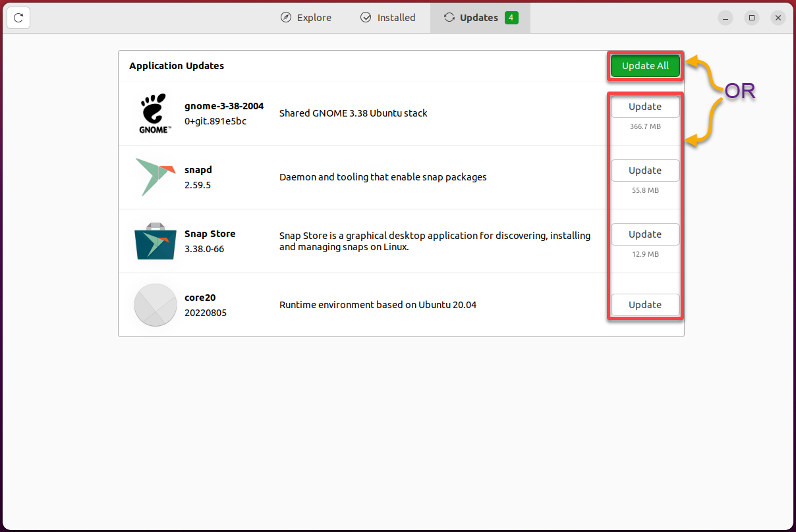Minimize the software window

(725, 18)
